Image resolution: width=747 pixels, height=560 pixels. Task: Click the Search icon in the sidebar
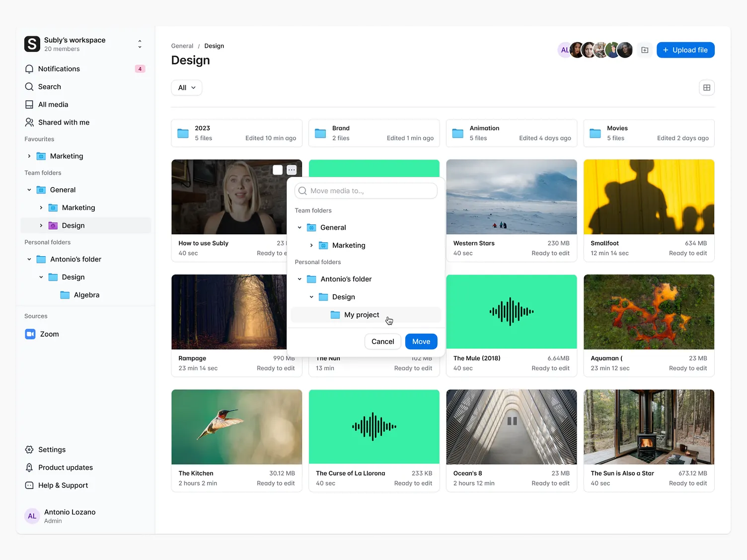coord(29,86)
